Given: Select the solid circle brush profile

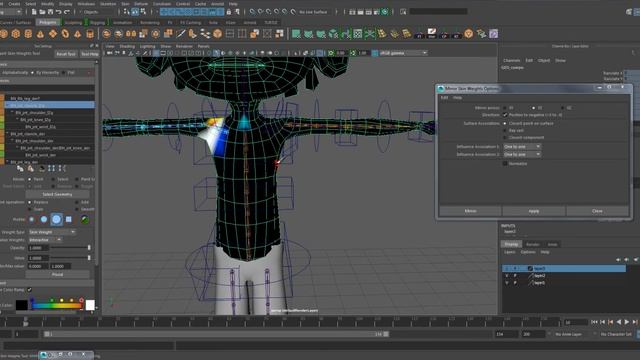Looking at the screenshot, I should pyautogui.click(x=44, y=220).
